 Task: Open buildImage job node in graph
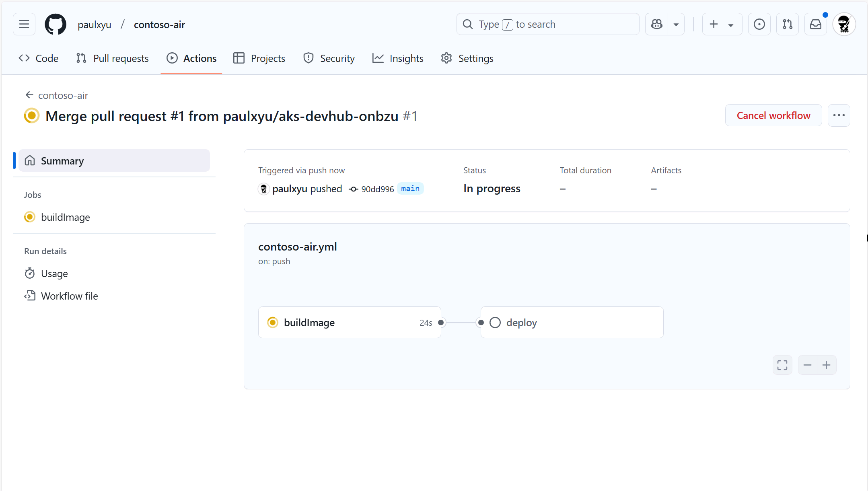(350, 323)
